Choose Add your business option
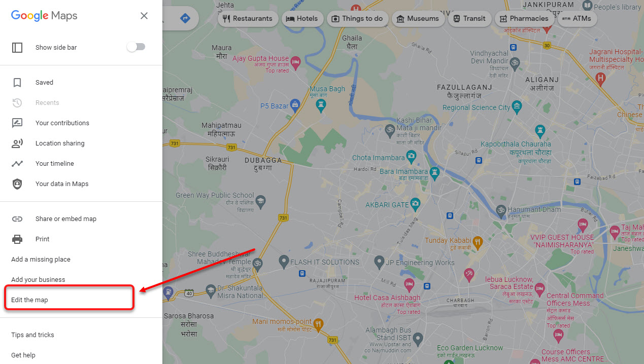Viewport: 644px width, 364px height. 38,280
